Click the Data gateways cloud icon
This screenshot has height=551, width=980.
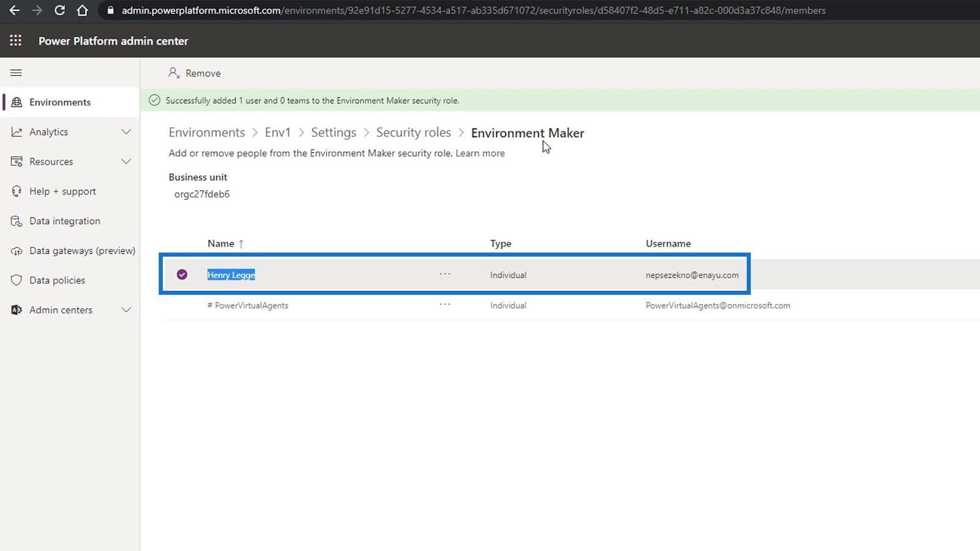coord(17,251)
